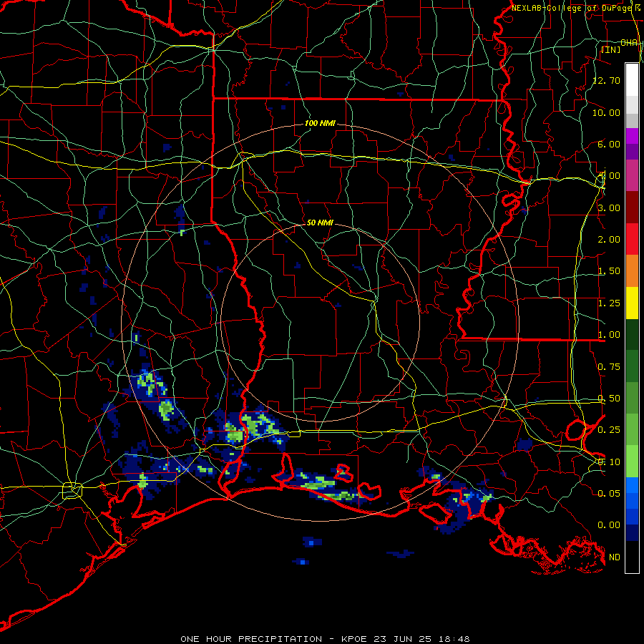Pick the pink legend swatch near 4.00
The image size is (644, 644).
pyautogui.click(x=632, y=175)
